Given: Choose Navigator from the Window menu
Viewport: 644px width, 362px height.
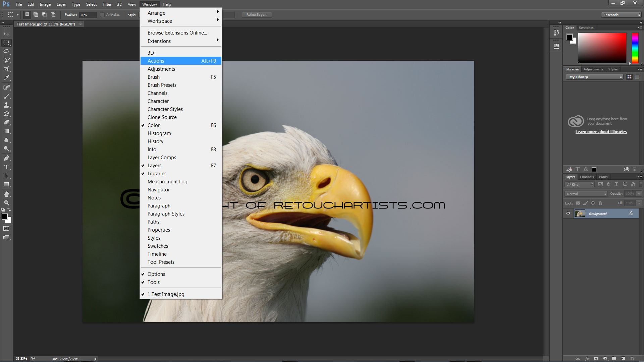Looking at the screenshot, I should (x=181, y=190).
